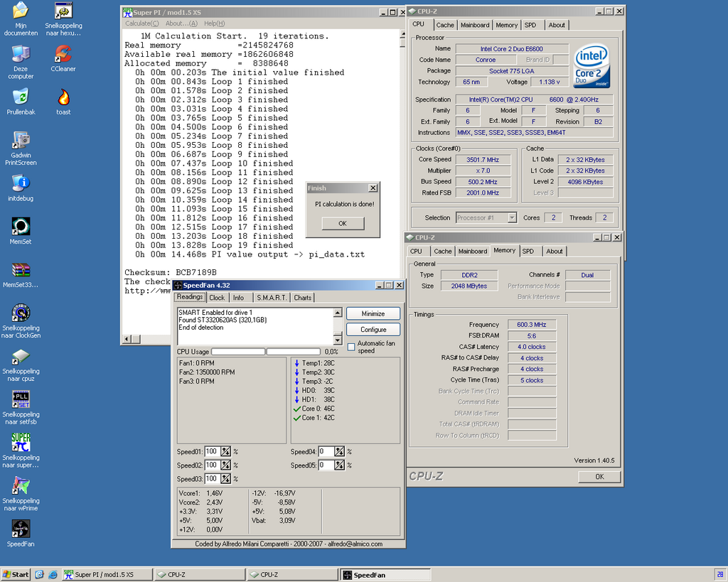Screen dimensions: 728x582
Task: Adjust the Speed04 spinner arrows
Action: 339,451
